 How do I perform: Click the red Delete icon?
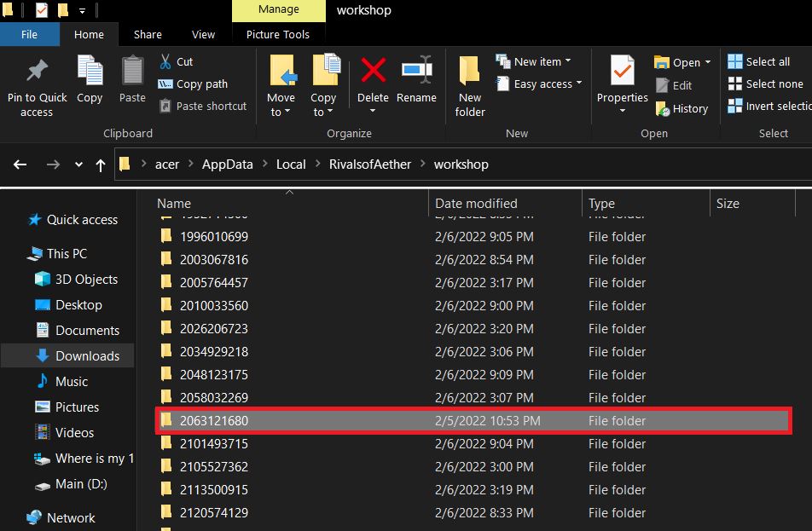[x=373, y=70]
